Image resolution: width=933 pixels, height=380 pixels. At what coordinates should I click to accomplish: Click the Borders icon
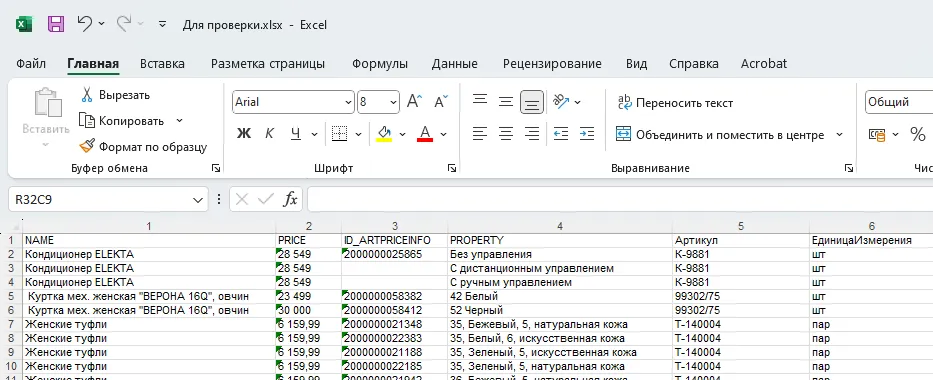[339, 134]
